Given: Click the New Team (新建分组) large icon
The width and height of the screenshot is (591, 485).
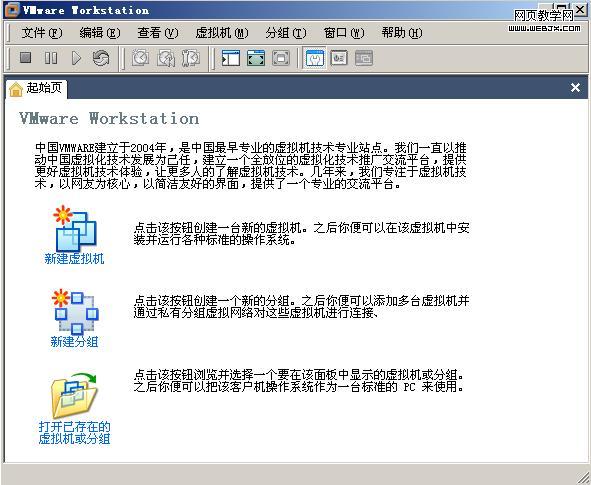Looking at the screenshot, I should (75, 311).
